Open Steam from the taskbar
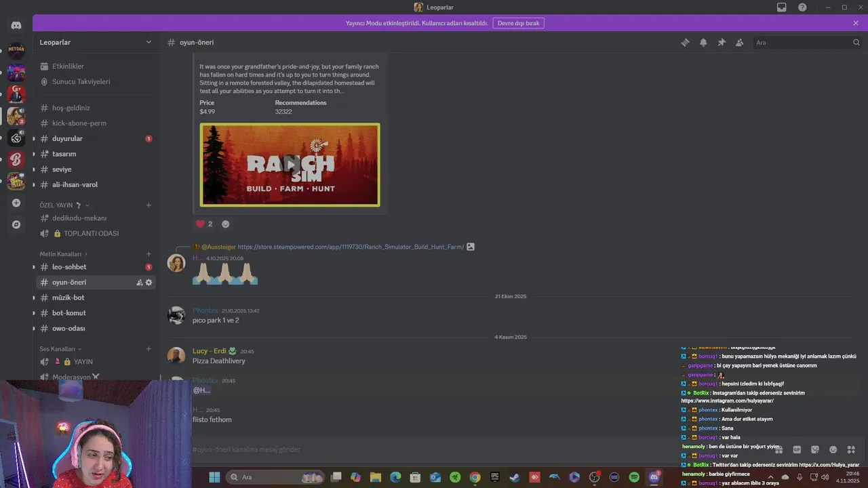 click(515, 477)
